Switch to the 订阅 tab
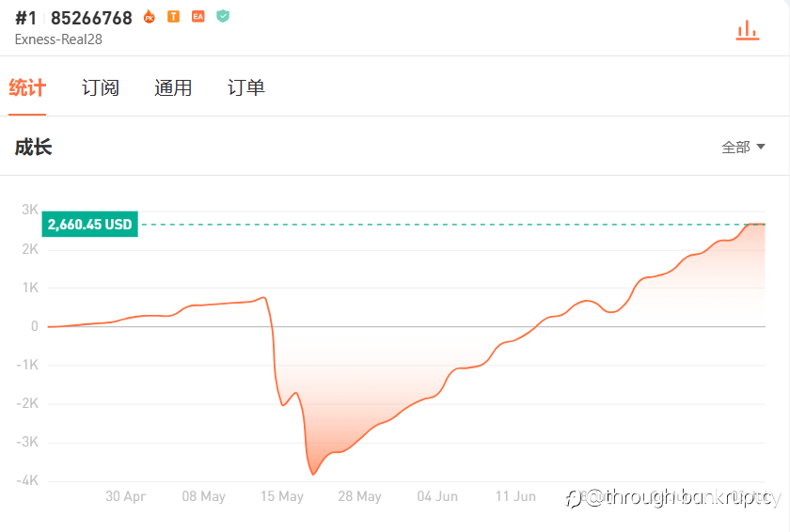The image size is (790, 532). click(x=101, y=87)
